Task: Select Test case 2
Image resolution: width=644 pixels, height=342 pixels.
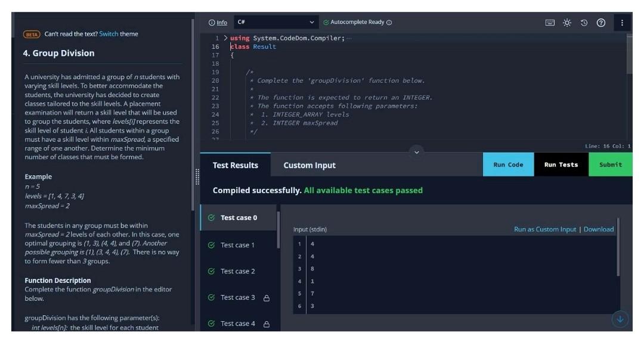Action: click(238, 271)
